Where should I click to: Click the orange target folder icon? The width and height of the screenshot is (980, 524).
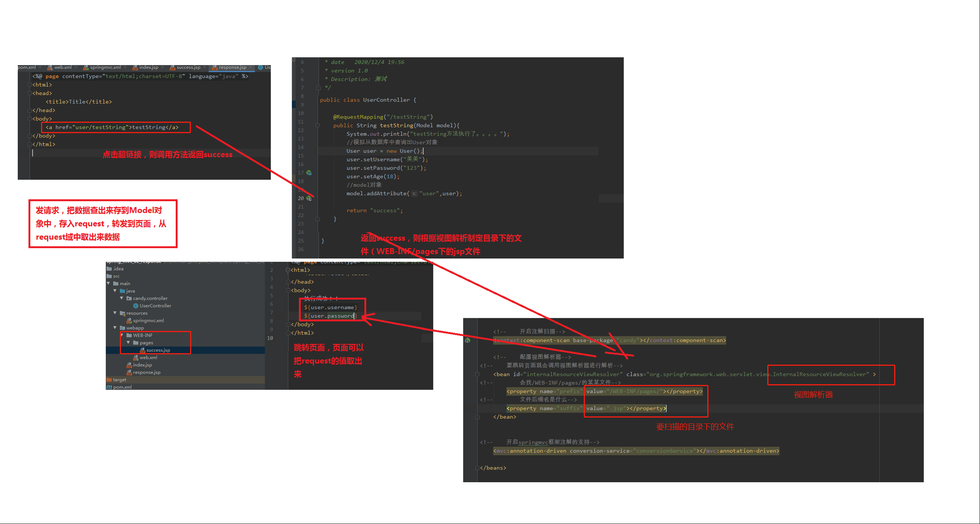(x=109, y=380)
